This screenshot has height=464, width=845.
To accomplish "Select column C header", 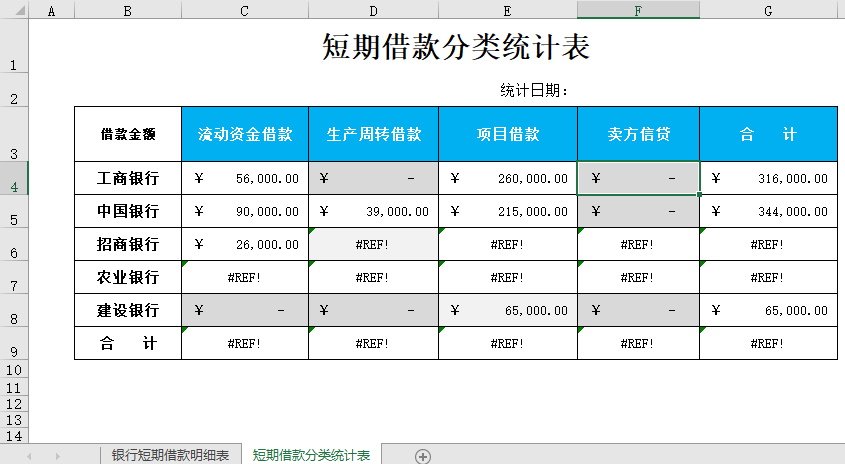I will pyautogui.click(x=244, y=10).
